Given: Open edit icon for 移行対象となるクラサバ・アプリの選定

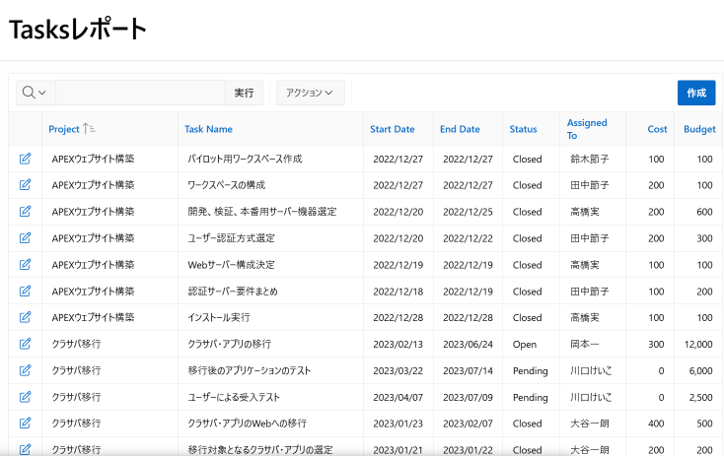Looking at the screenshot, I should point(25,449).
